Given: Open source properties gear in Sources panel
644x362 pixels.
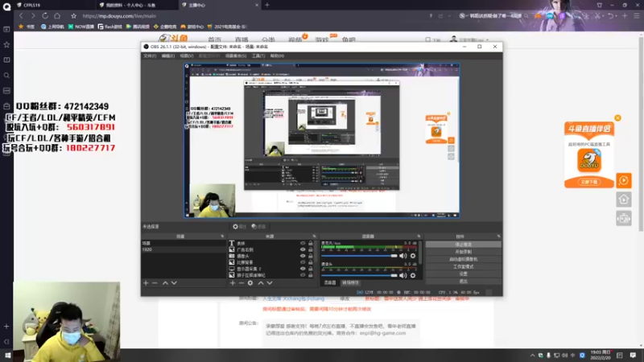Looking at the screenshot, I should coord(250,283).
